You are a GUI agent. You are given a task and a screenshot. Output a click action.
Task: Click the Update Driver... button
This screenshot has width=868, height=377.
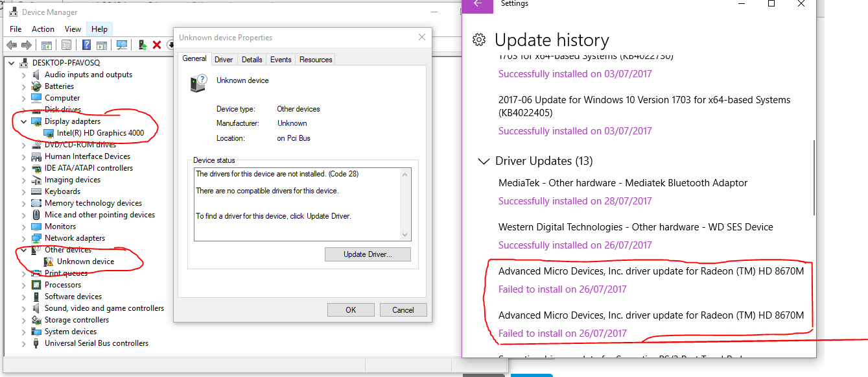(x=368, y=254)
